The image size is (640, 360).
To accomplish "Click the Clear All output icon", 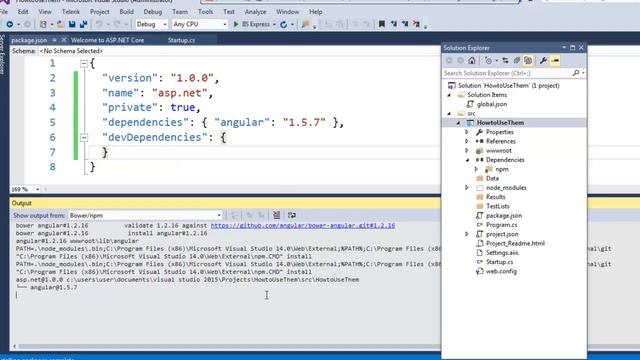I will [276, 215].
